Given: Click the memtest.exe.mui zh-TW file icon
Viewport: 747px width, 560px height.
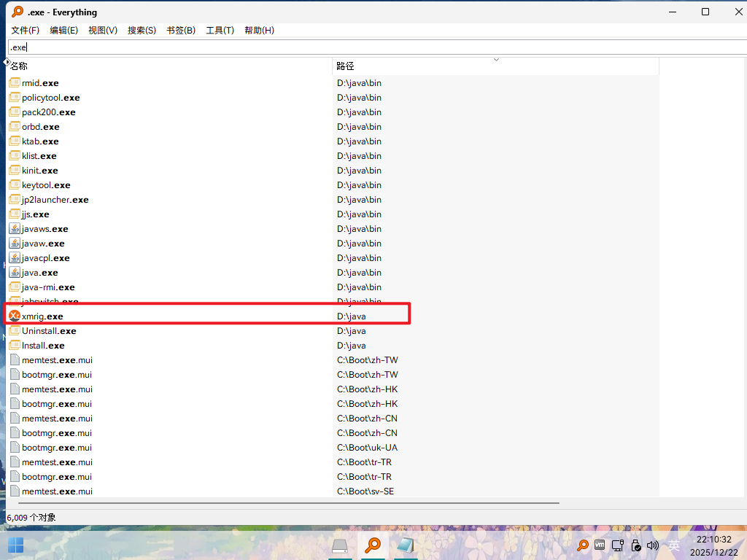Looking at the screenshot, I should click(15, 359).
